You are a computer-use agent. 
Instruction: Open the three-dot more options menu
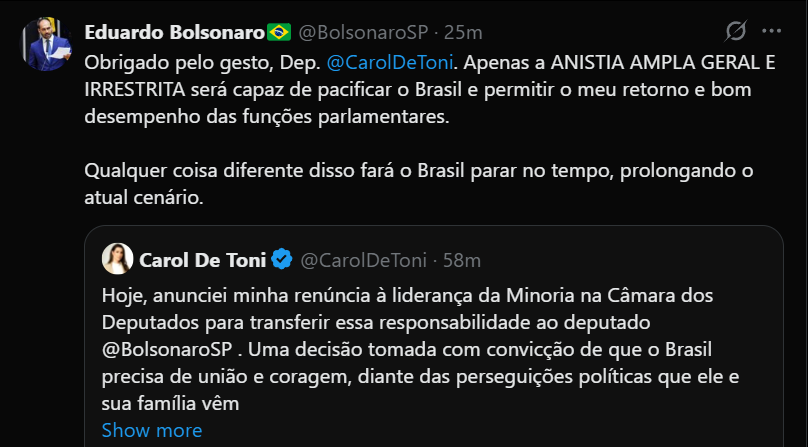click(770, 31)
